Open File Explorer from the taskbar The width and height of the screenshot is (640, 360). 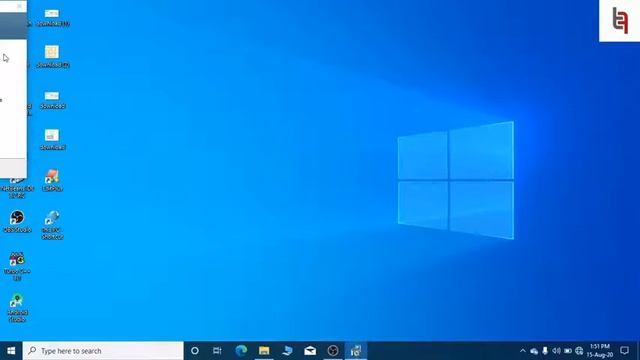[264, 351]
